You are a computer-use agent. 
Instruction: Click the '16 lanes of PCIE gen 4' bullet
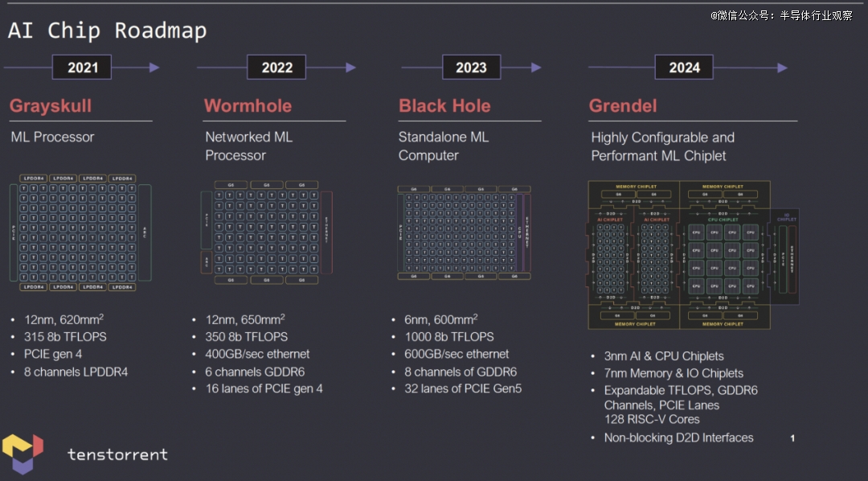[264, 388]
